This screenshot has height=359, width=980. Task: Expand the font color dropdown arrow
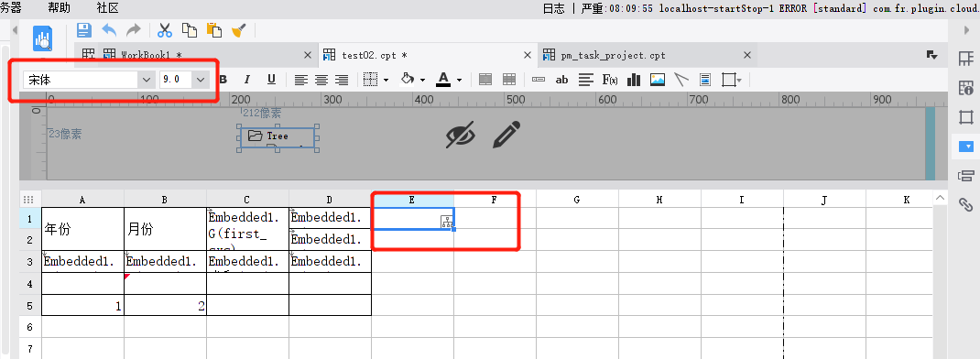click(x=460, y=80)
